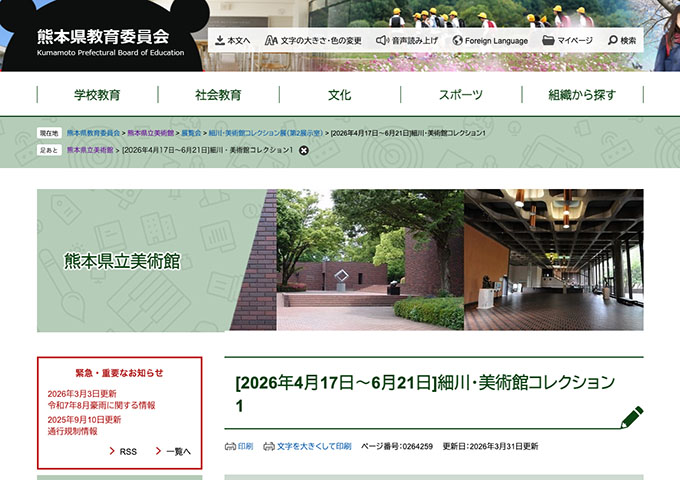This screenshot has height=480, width=680.
Task: Click the 緊急・重要なお知らせ heading
Action: tap(119, 373)
